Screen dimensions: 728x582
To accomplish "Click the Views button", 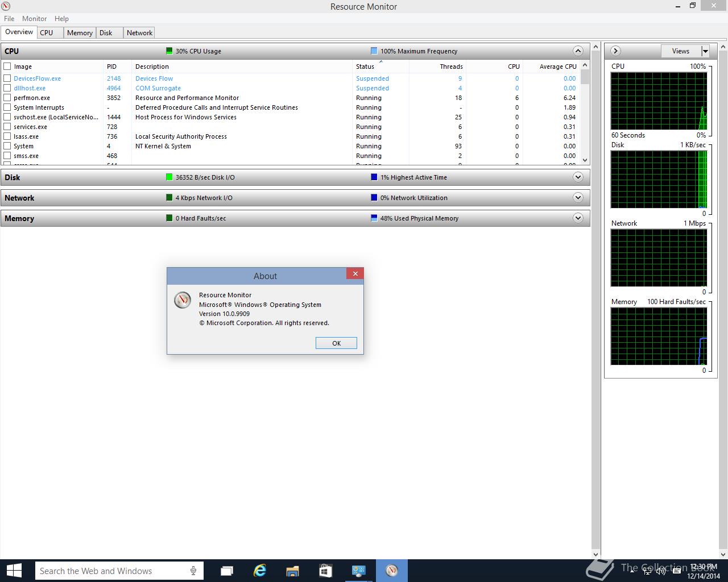I will tap(681, 51).
